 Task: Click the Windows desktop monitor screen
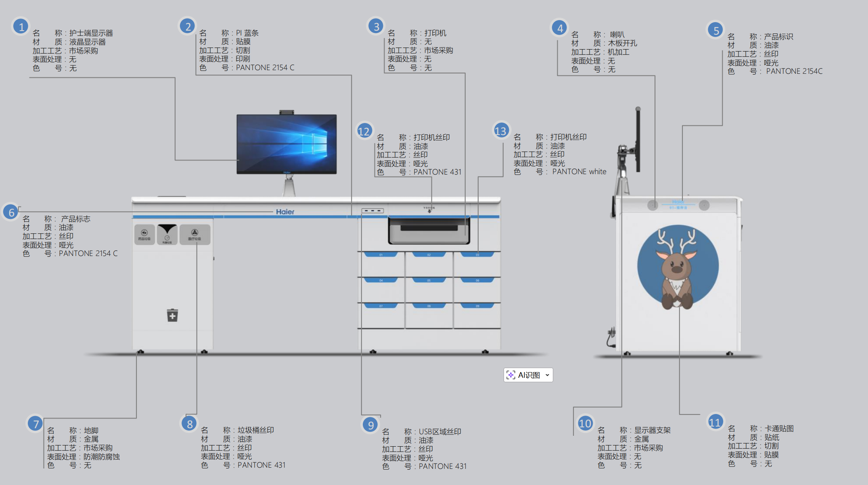[x=287, y=143]
